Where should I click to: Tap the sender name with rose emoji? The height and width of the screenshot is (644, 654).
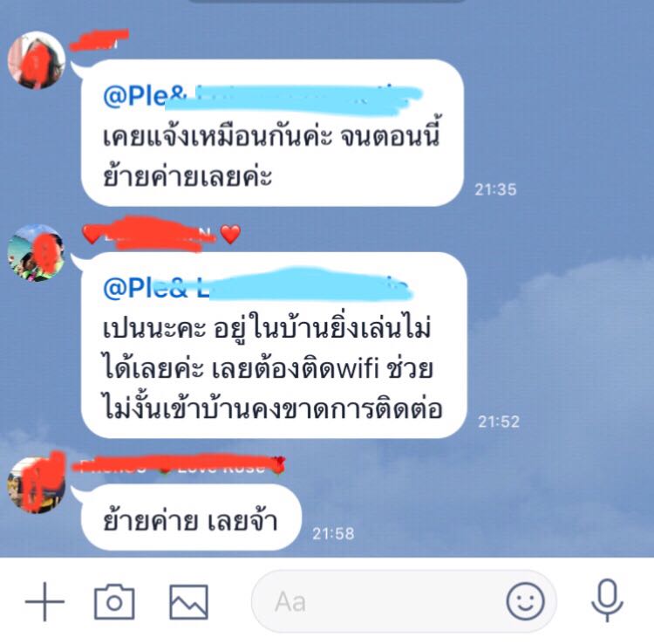click(x=180, y=465)
